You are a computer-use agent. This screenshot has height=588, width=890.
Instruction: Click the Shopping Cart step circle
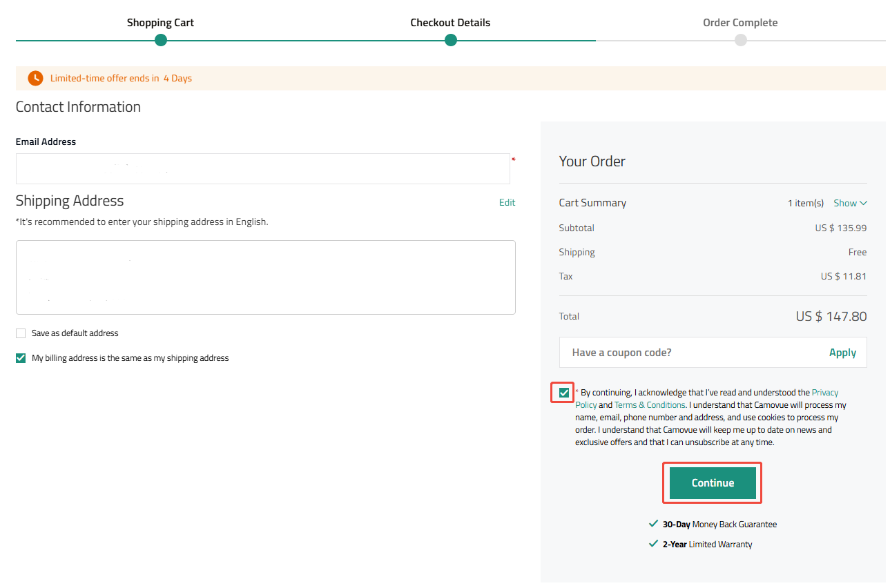[161, 40]
